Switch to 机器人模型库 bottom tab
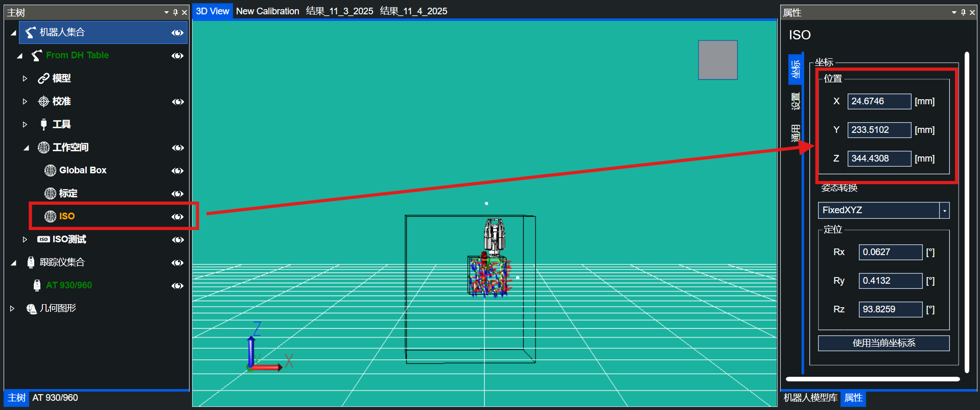980x410 pixels. [810, 398]
